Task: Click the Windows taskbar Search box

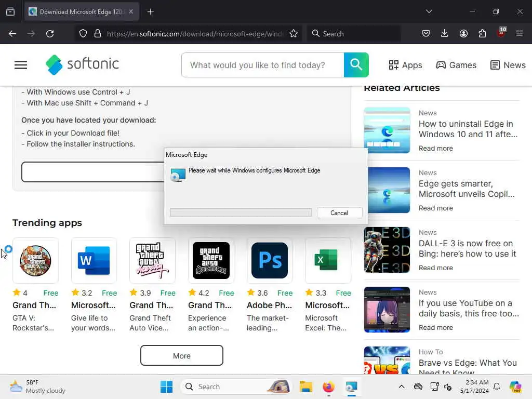Action: (x=236, y=387)
